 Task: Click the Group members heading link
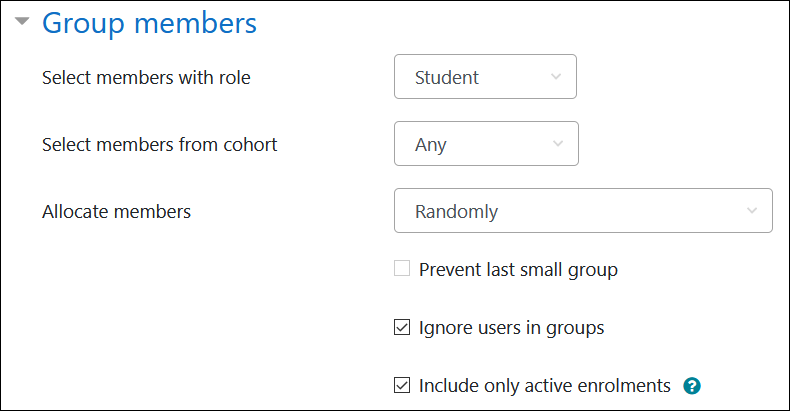(x=149, y=22)
